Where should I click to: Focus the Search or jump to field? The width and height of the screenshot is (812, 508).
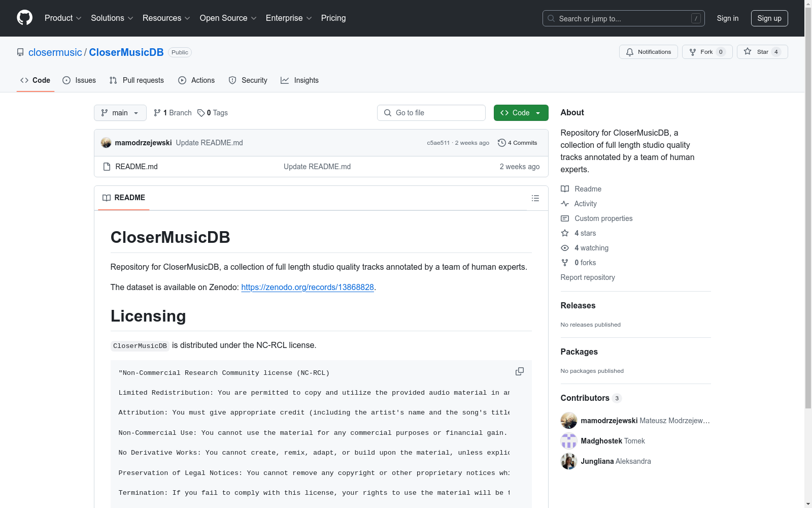coord(623,18)
